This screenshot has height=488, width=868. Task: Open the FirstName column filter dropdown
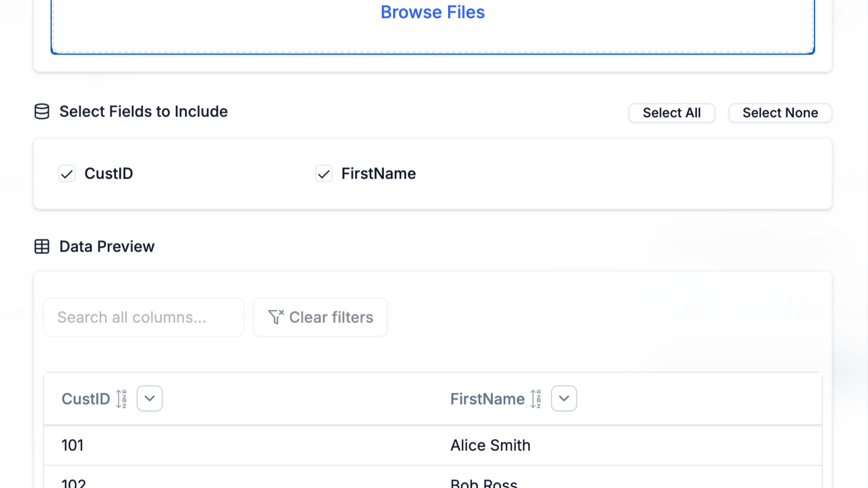coord(564,398)
